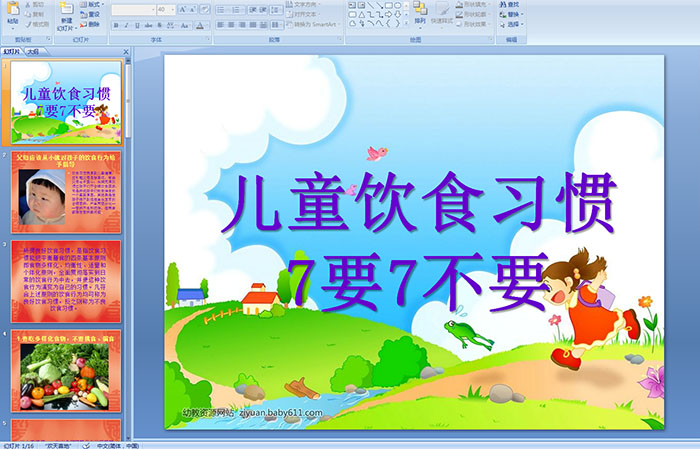The height and width of the screenshot is (449, 700).
Task: Open Quick Styles (快速样式) gallery
Action: pos(442,13)
